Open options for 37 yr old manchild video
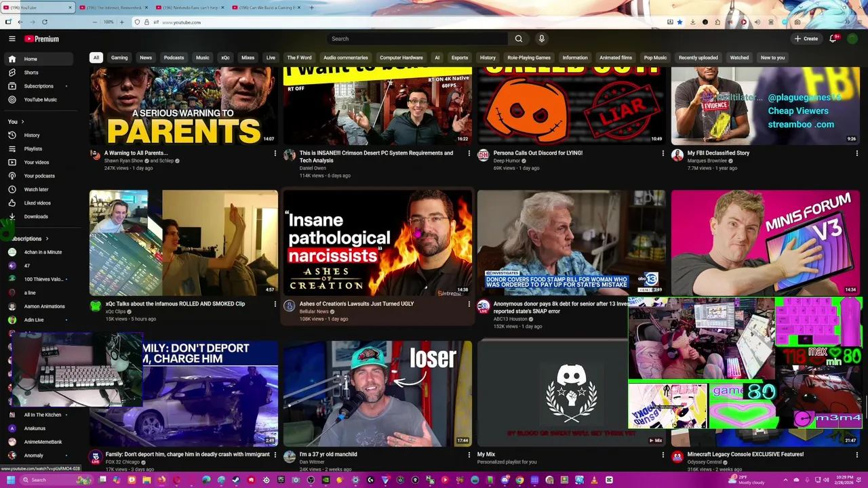 pyautogui.click(x=469, y=455)
